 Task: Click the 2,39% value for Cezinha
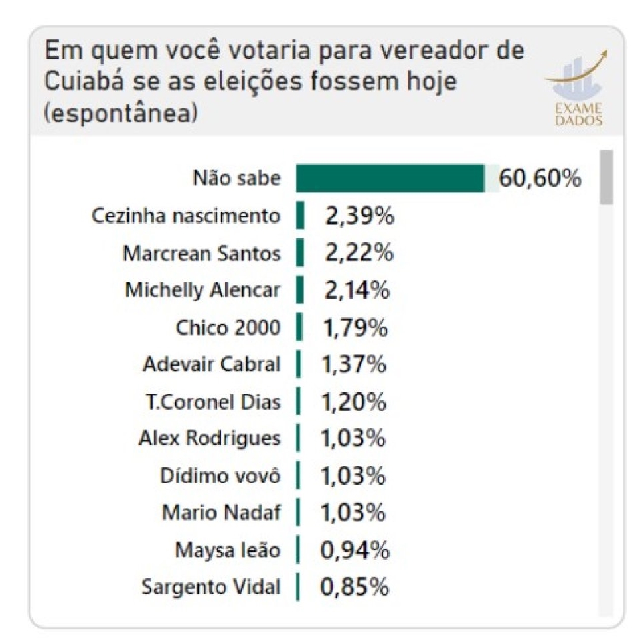(x=359, y=216)
